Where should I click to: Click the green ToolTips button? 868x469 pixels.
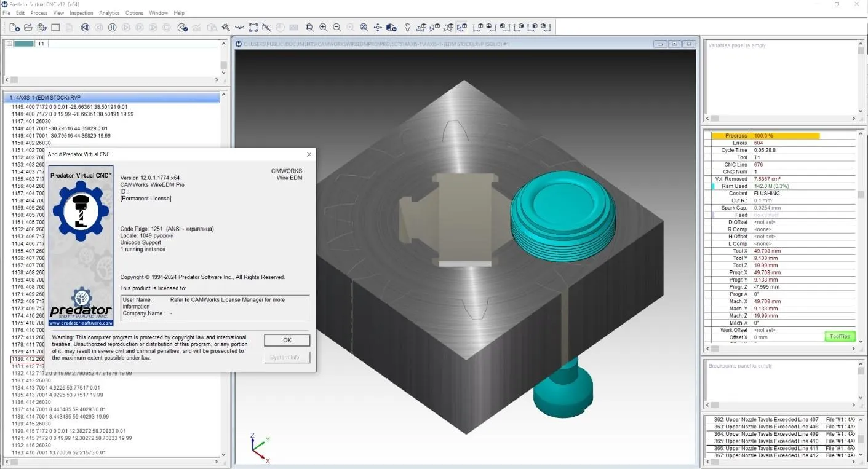pyautogui.click(x=840, y=336)
